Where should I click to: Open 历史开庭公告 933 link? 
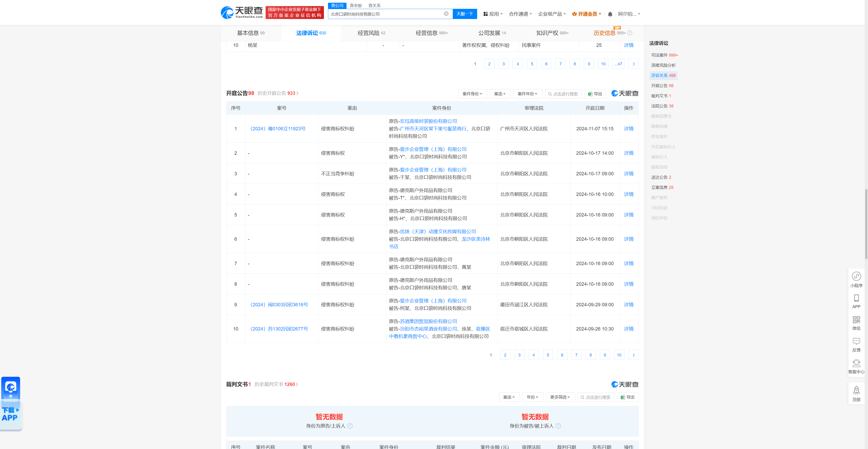[278, 93]
